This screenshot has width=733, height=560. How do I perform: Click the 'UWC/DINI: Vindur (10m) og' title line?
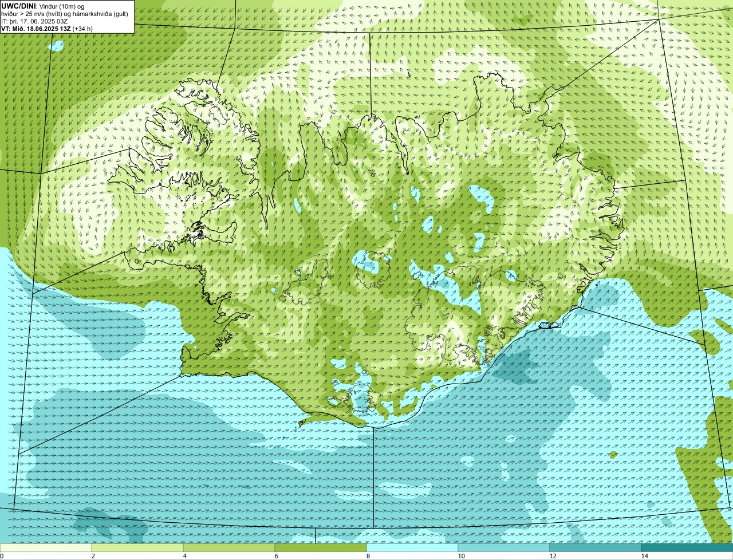[x=43, y=6]
